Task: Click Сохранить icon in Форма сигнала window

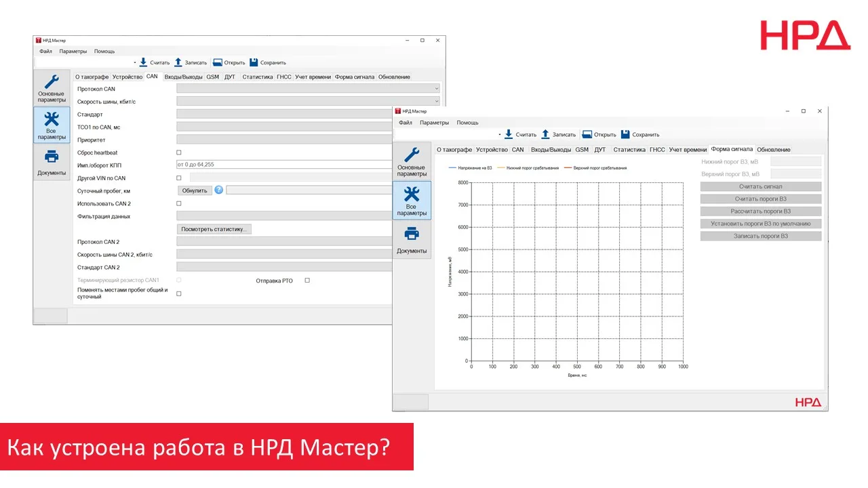Action: pos(625,134)
